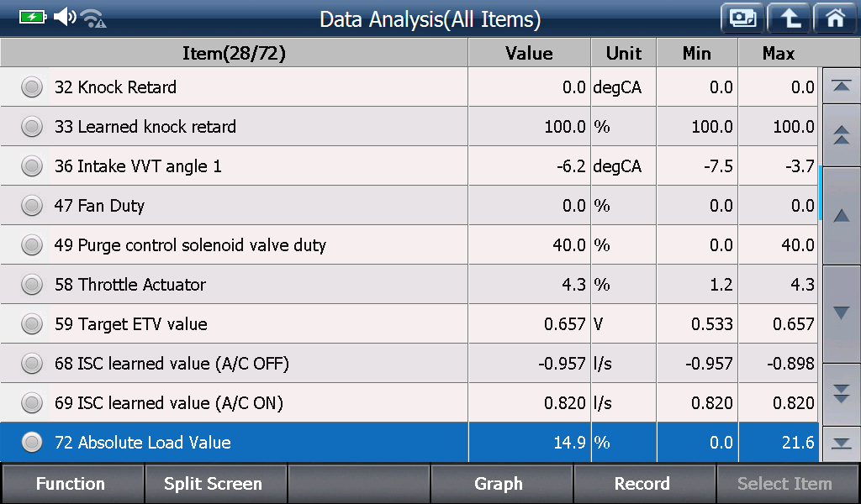
Task: Open the home screen icon
Action: 836,18
